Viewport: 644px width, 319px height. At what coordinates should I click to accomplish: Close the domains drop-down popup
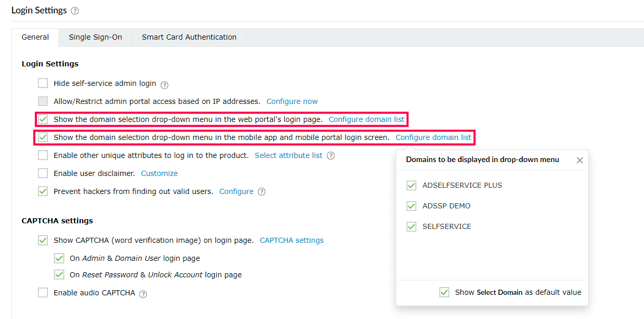pyautogui.click(x=580, y=160)
